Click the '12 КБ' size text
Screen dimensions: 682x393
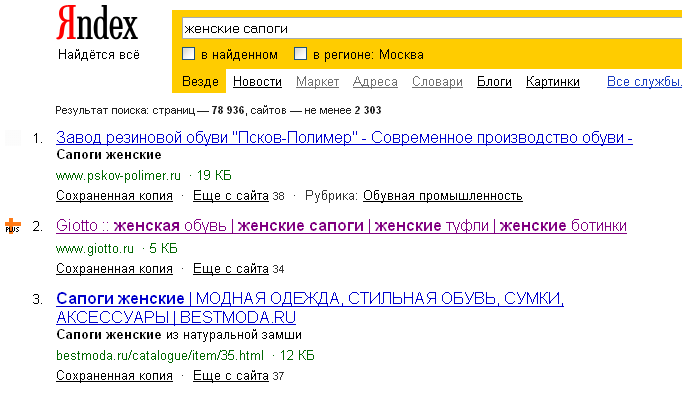(297, 356)
